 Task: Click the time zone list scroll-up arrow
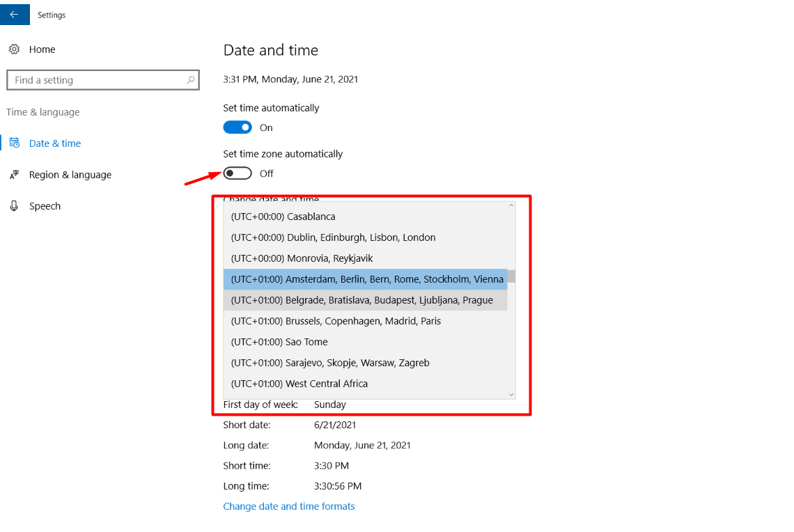[511, 205]
